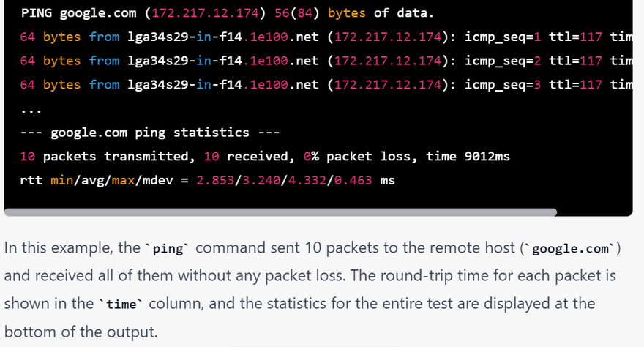
Task: Click the inline "google.com" code in the paragraph
Action: pyautogui.click(x=570, y=249)
